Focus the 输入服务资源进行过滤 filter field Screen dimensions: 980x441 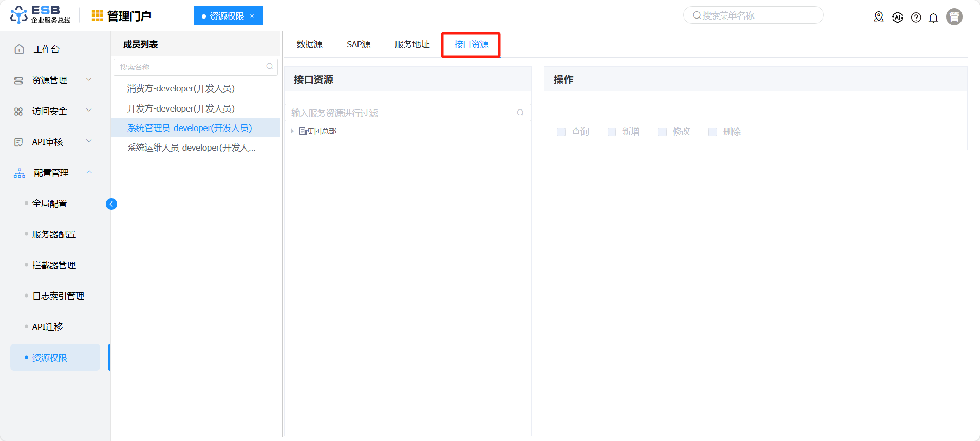pyautogui.click(x=402, y=113)
